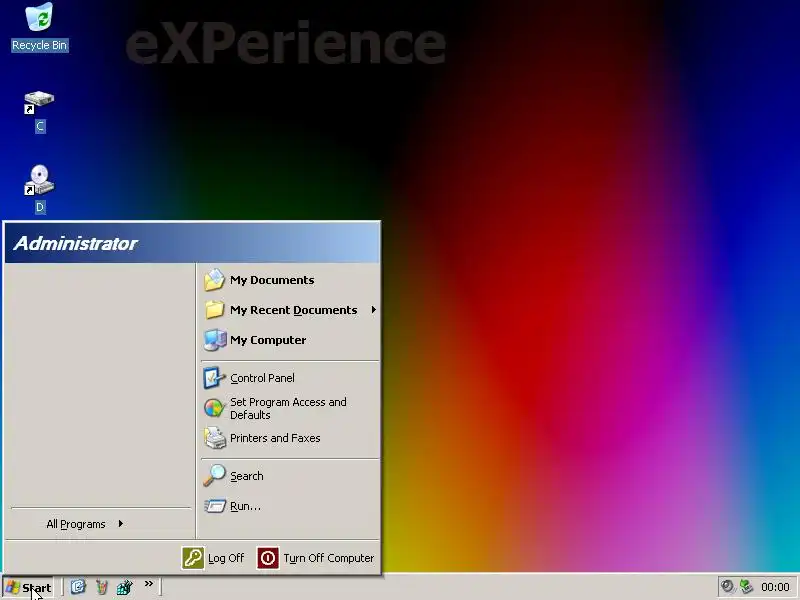The width and height of the screenshot is (800, 600).
Task: Select the C drive shortcut on desktop
Action: [x=40, y=112]
